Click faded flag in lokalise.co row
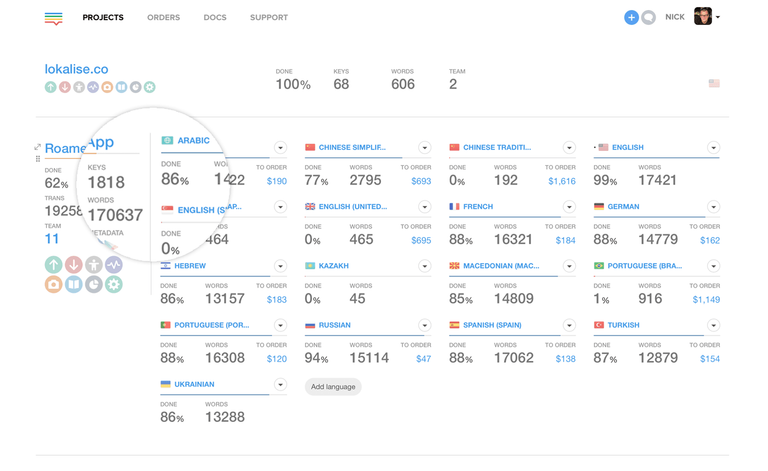Screen dimensions: 768x471 [x=714, y=84]
